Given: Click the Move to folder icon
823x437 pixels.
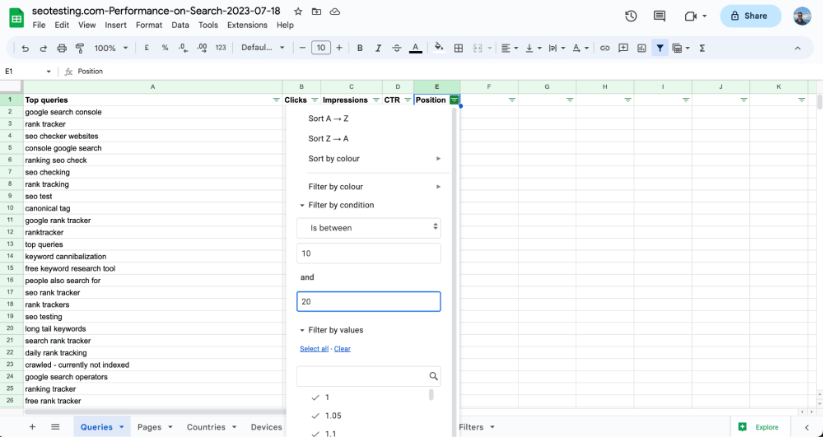Looking at the screenshot, I should (316, 12).
